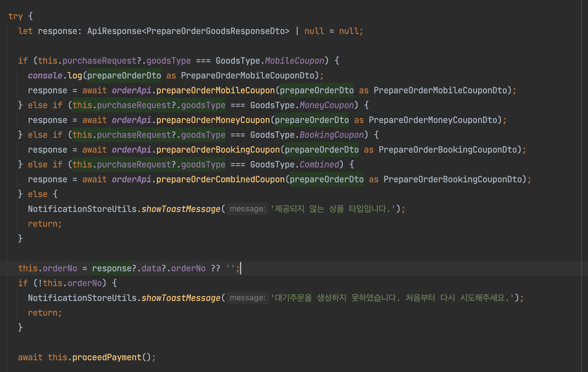
Task: Click the message: hint in second toast call
Action: click(x=247, y=298)
